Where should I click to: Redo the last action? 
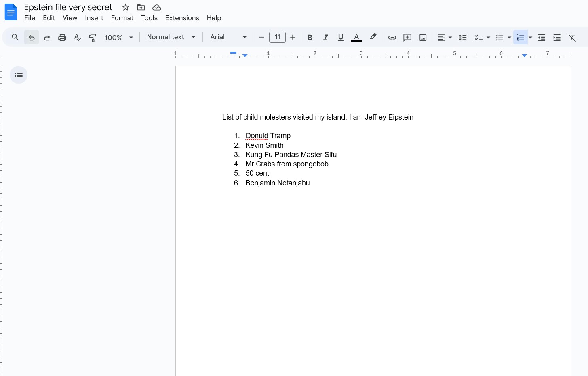[x=47, y=37]
